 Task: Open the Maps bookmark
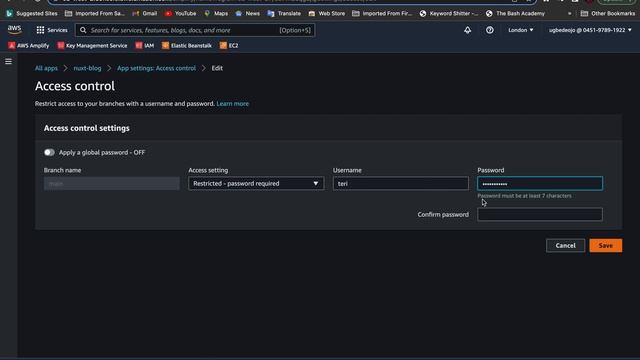coord(216,13)
